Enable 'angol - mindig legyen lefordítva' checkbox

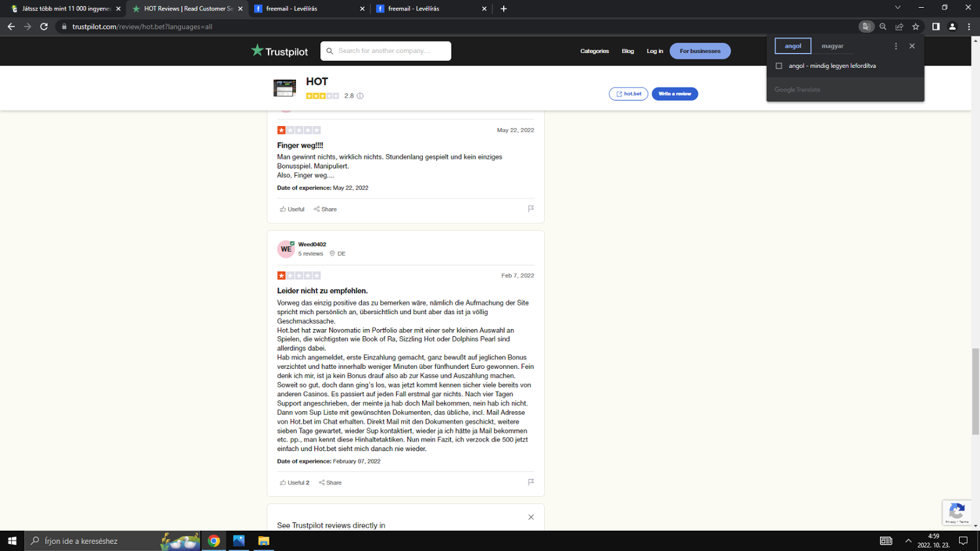click(x=779, y=66)
